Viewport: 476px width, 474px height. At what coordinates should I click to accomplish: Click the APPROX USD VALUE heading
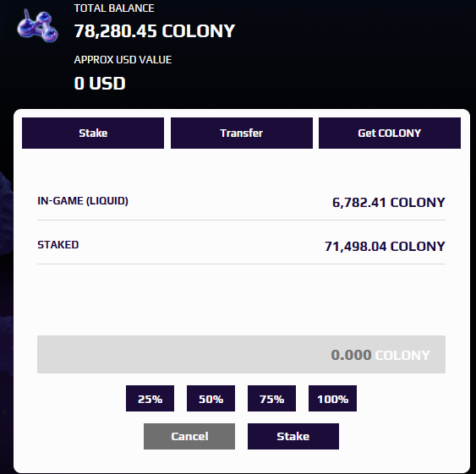(x=123, y=60)
